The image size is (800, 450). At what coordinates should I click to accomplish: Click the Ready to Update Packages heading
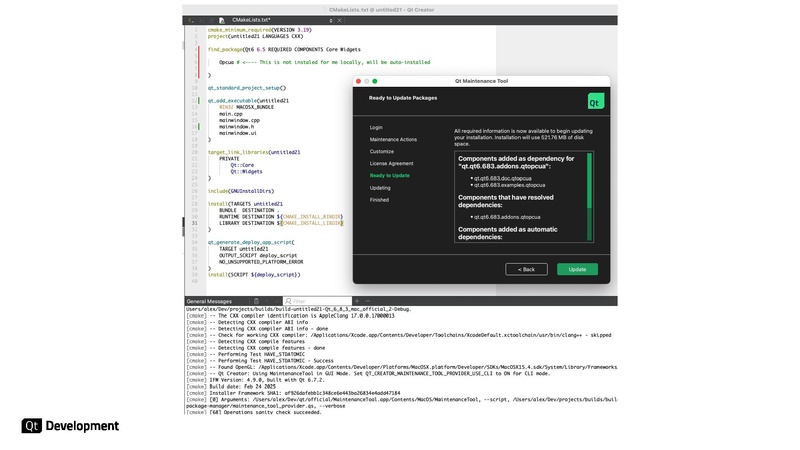403,98
